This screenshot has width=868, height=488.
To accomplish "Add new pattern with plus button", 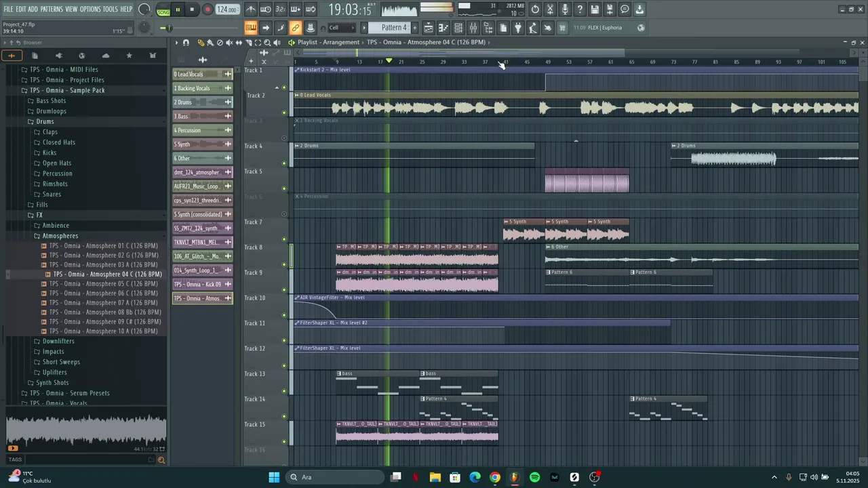I will [x=414, y=28].
